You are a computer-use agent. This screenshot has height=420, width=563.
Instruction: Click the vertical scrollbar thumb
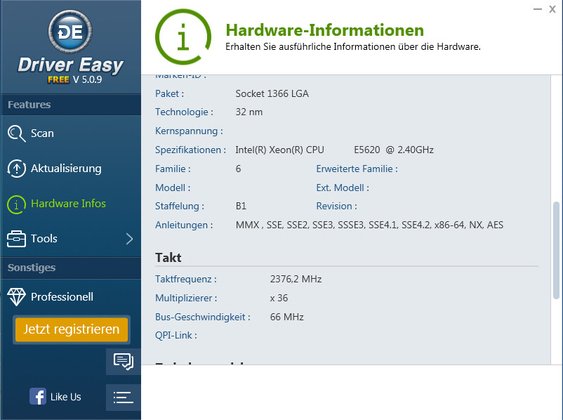tap(556, 250)
